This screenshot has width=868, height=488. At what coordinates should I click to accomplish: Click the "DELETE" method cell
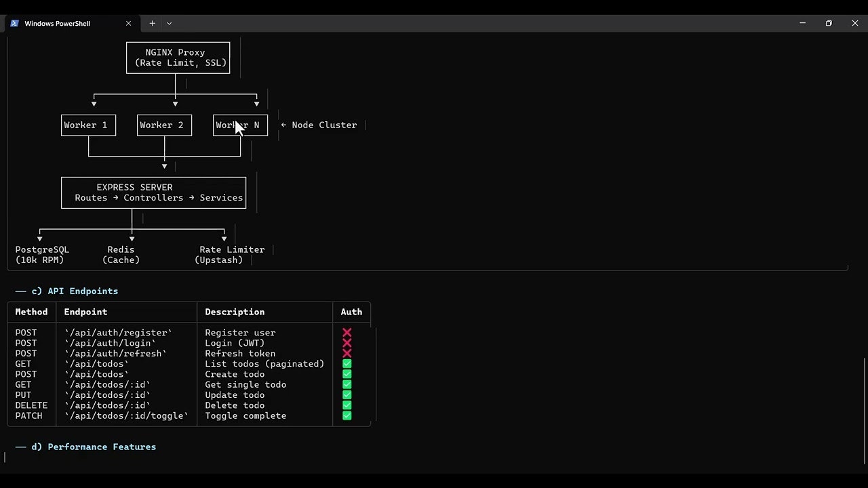[31, 405]
